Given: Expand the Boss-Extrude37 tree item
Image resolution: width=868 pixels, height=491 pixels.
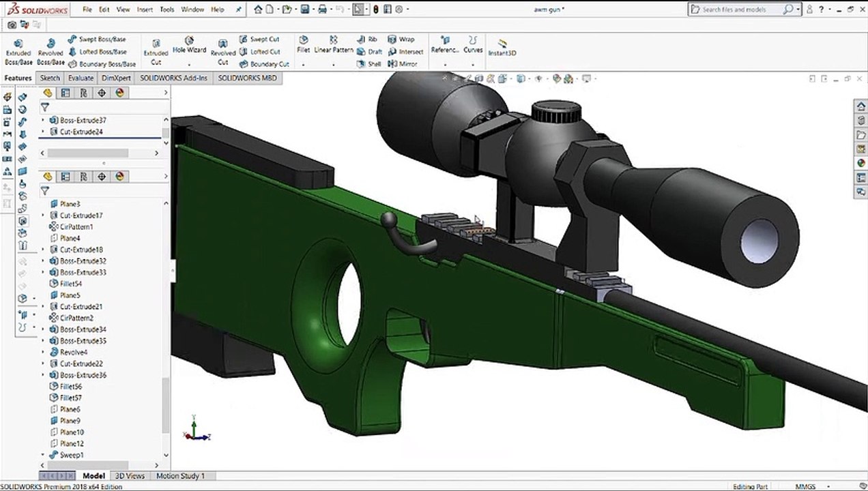Looking at the screenshot, I should click(x=44, y=120).
